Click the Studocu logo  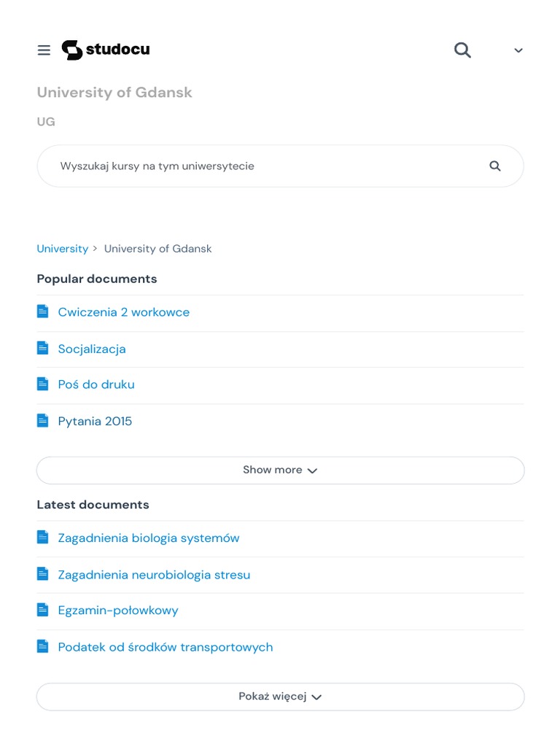106,50
